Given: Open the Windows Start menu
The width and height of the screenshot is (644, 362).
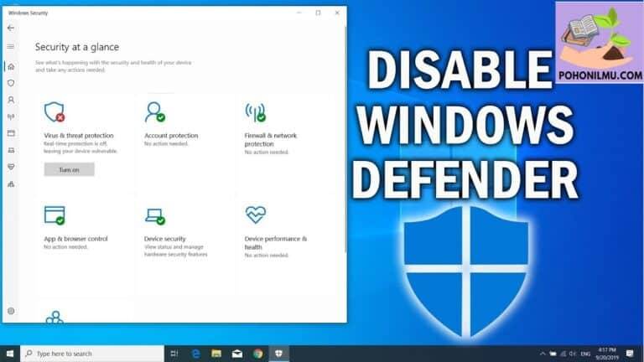Looking at the screenshot, I should click(10, 354).
